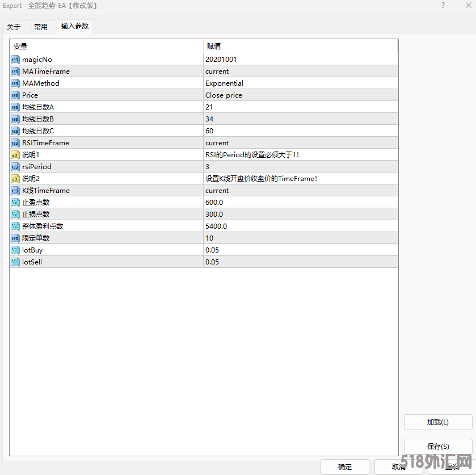Click the 保存(S) button
Screen dimensions: 476x475
437,447
